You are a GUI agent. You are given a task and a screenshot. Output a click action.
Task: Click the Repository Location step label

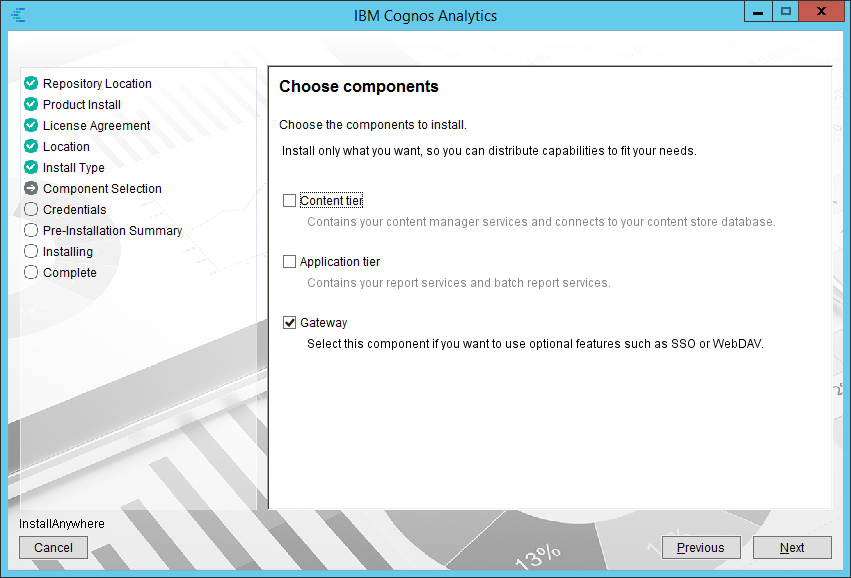(x=97, y=84)
